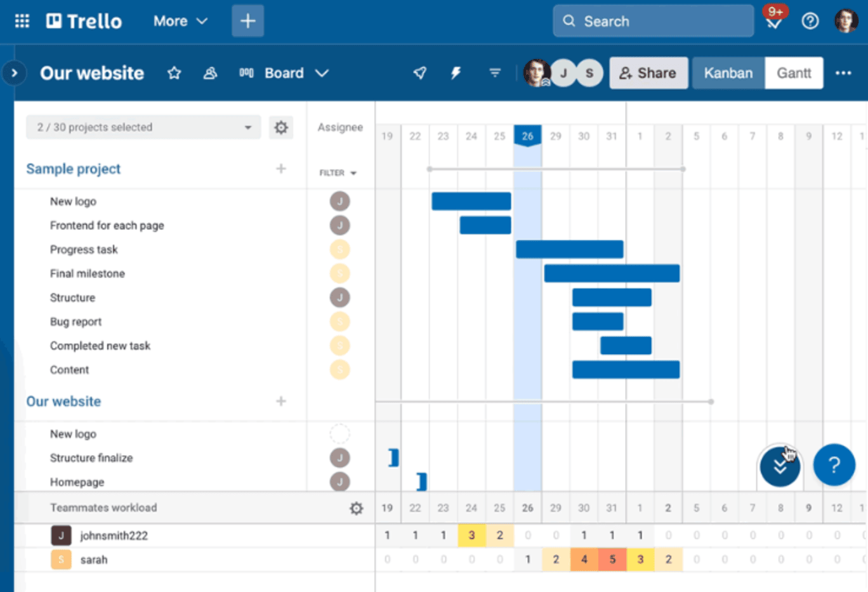Open the More menu
The image size is (868, 592).
point(180,20)
